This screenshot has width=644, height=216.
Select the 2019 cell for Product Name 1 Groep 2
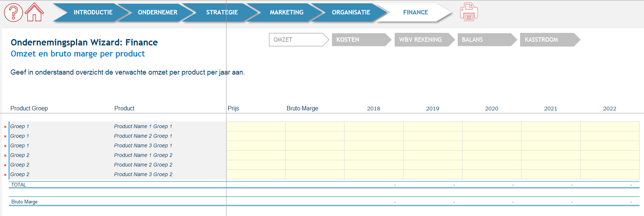point(433,155)
